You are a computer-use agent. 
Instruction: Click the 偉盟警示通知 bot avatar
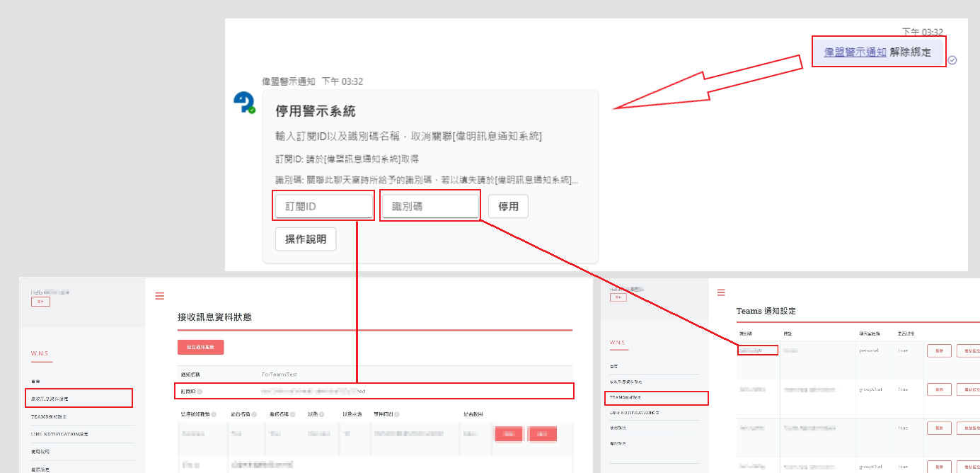pyautogui.click(x=244, y=103)
